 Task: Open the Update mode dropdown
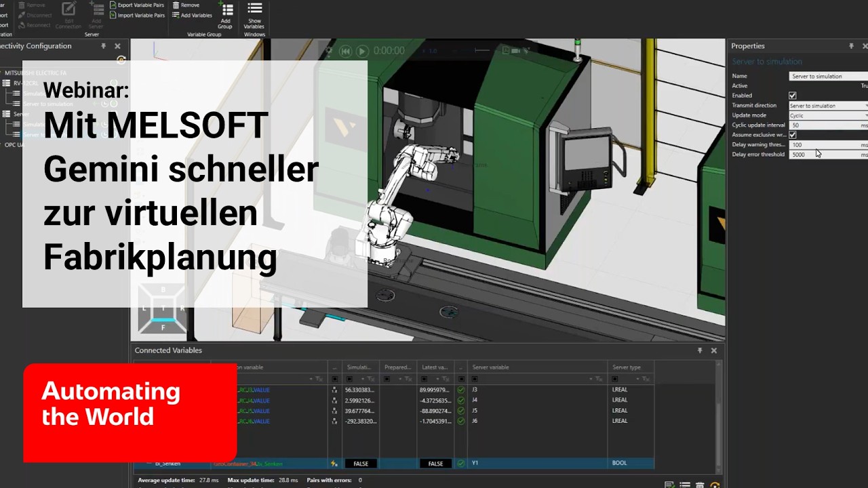point(828,115)
